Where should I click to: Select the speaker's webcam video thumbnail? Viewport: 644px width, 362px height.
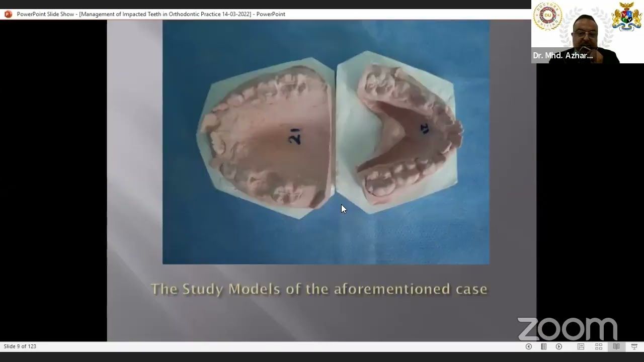[x=586, y=33]
